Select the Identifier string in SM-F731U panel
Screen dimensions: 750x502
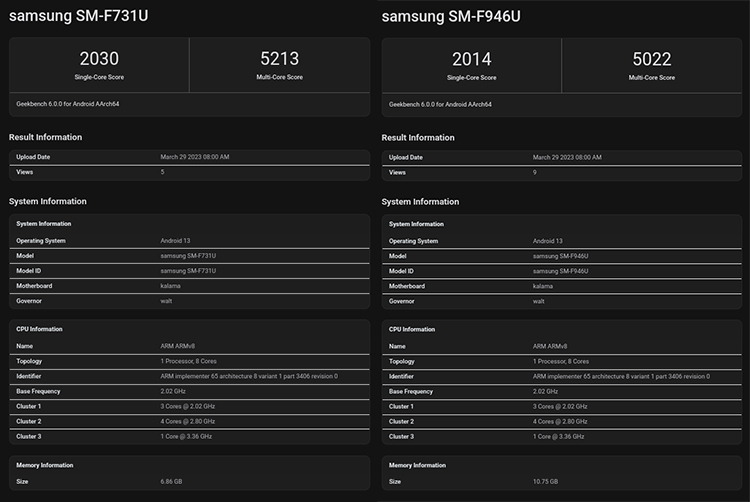click(x=249, y=376)
